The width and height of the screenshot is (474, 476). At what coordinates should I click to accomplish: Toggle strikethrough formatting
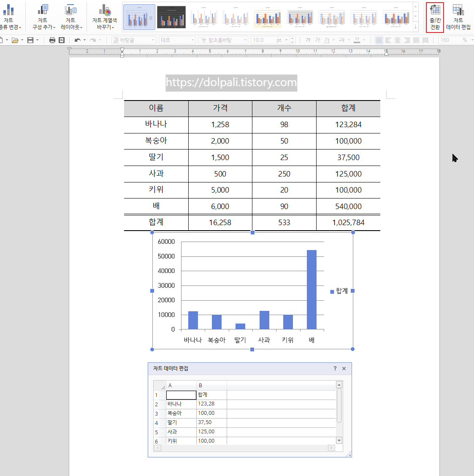342,40
